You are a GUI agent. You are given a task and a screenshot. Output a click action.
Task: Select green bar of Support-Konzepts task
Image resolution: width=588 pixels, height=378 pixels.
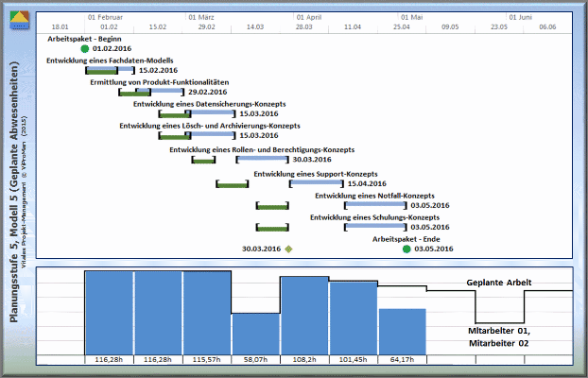tap(231, 183)
